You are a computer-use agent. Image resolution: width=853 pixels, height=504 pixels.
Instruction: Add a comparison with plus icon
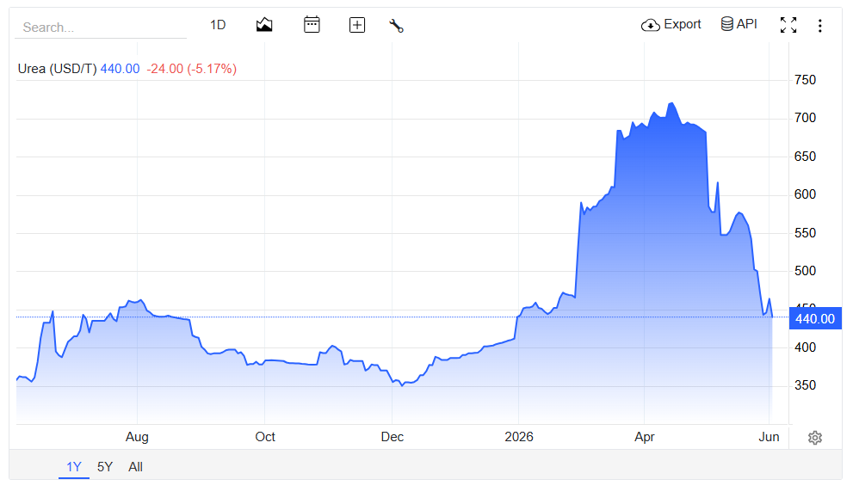click(x=357, y=25)
